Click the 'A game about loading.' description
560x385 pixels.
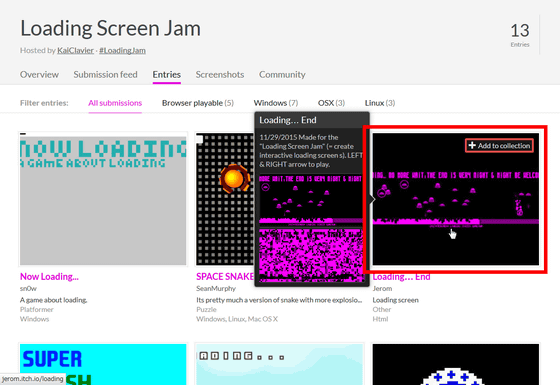coord(54,300)
